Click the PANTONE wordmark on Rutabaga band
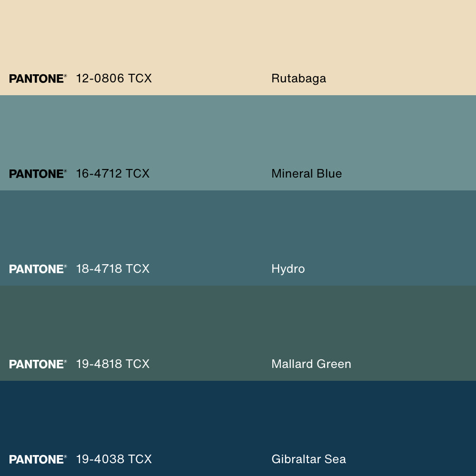Image resolution: width=476 pixels, height=476 pixels. (38, 79)
